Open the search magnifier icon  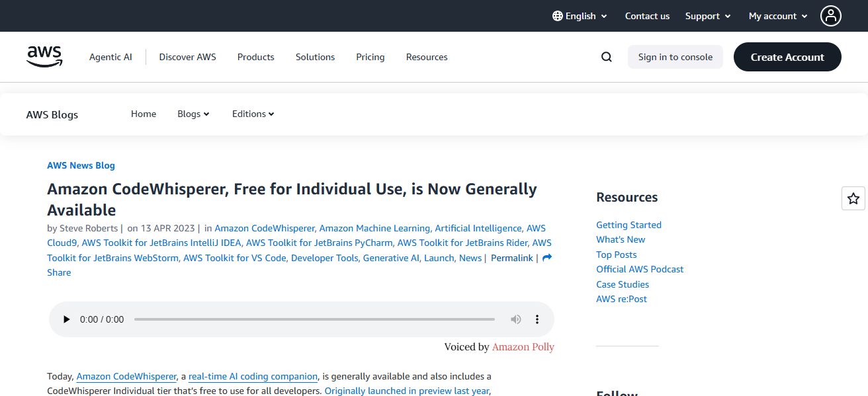tap(607, 57)
